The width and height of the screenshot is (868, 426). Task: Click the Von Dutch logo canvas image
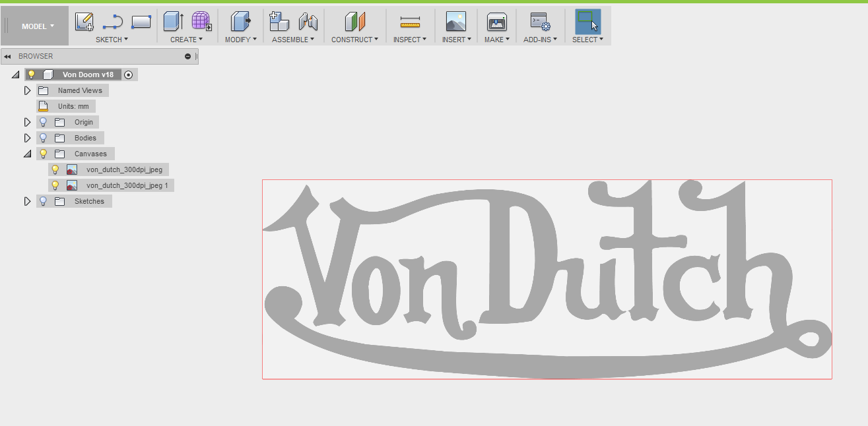547,279
